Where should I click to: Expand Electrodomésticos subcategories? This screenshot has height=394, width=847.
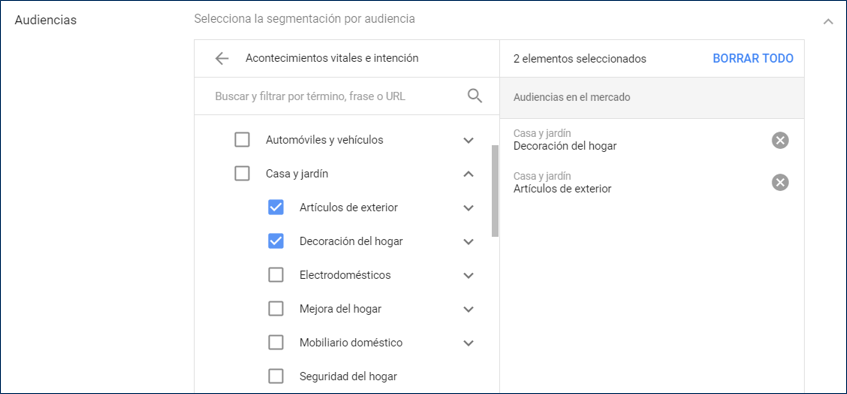(468, 276)
